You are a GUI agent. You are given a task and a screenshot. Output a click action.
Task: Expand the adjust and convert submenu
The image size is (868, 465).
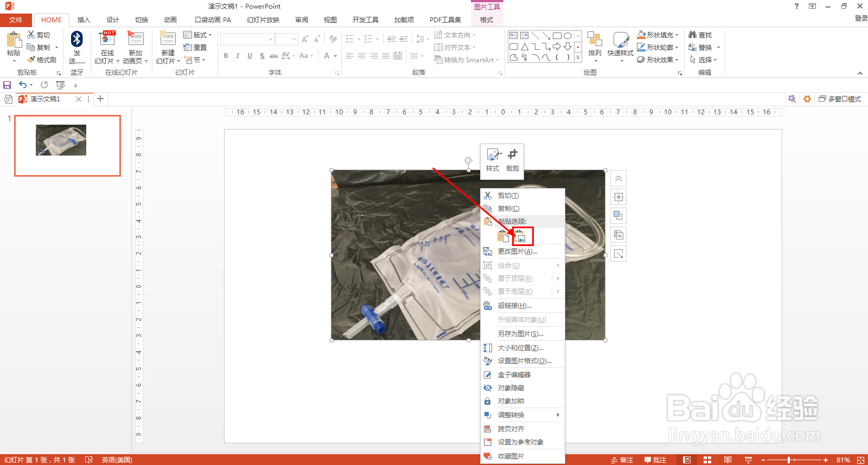(x=522, y=415)
